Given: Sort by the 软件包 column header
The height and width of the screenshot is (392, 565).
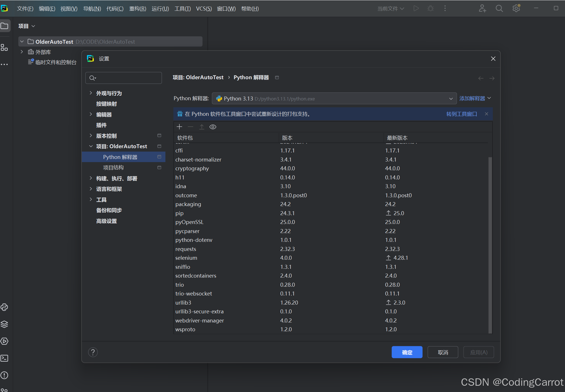Looking at the screenshot, I should pos(226,138).
